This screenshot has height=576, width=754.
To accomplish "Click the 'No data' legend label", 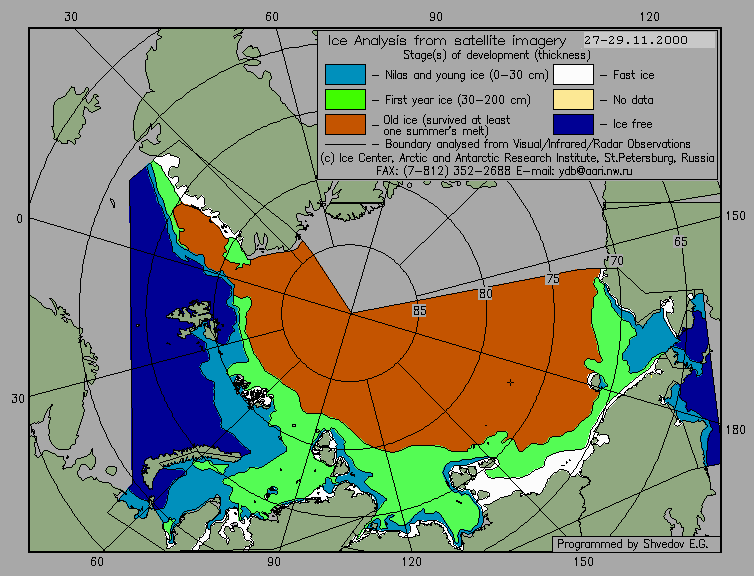I will click(x=633, y=100).
